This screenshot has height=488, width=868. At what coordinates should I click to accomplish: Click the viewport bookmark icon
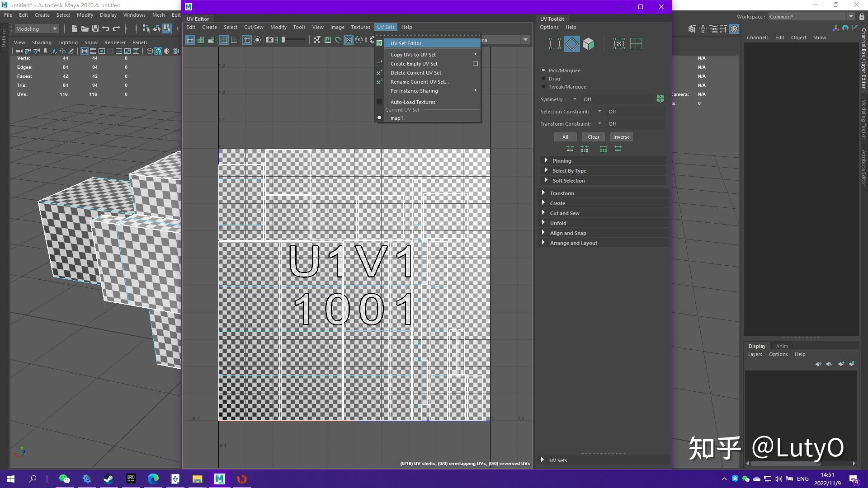pyautogui.click(x=45, y=51)
